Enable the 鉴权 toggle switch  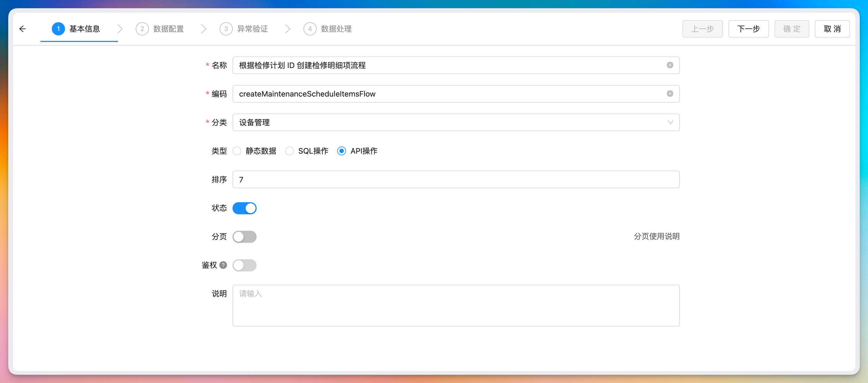coord(244,265)
